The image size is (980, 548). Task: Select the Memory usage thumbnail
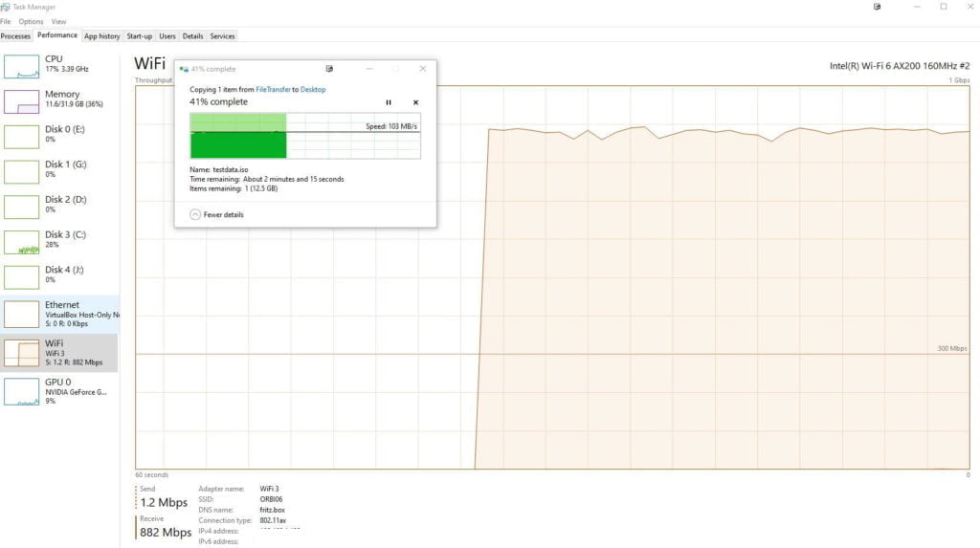tap(22, 100)
